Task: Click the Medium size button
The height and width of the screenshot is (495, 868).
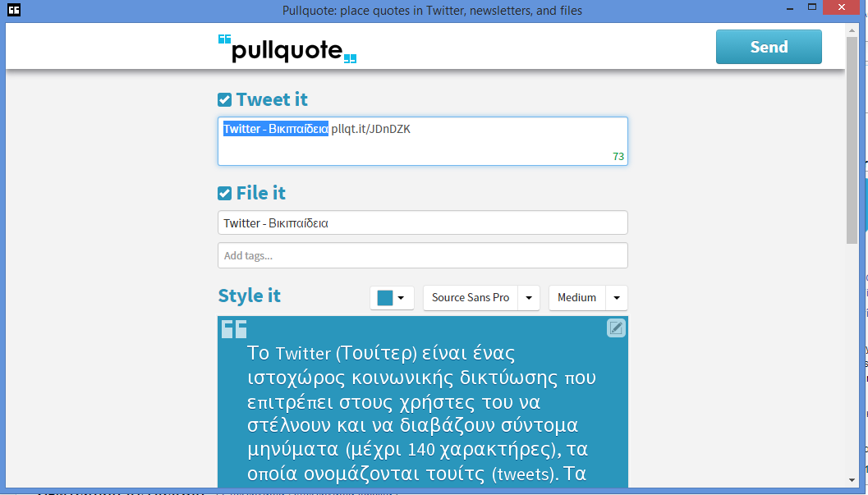Action: pyautogui.click(x=576, y=297)
